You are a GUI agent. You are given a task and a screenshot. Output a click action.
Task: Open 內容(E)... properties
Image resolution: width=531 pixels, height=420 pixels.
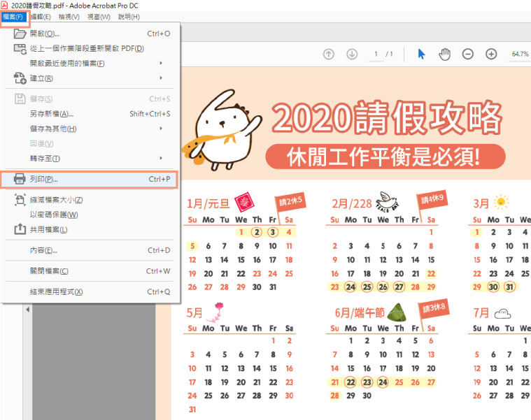click(90, 251)
